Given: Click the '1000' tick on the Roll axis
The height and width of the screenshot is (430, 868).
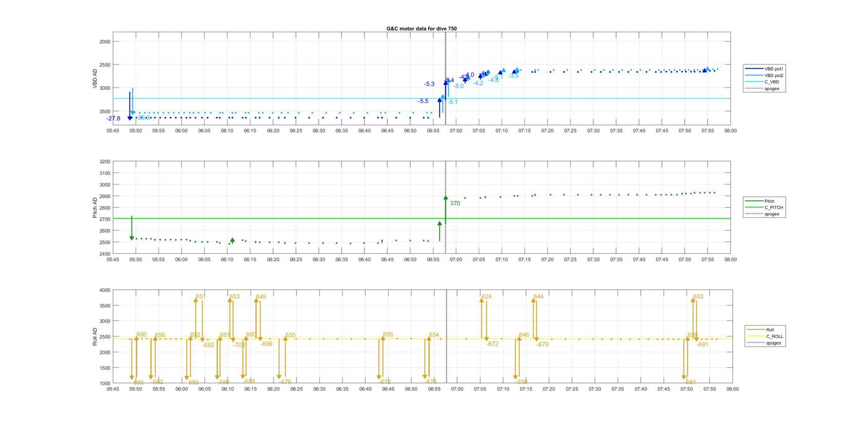Looking at the screenshot, I should [x=105, y=383].
